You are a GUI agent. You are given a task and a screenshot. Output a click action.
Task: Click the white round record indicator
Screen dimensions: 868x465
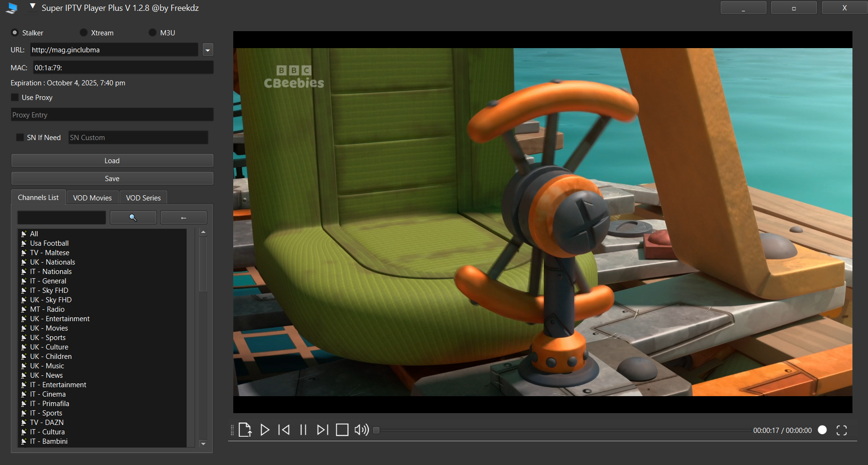(x=822, y=430)
